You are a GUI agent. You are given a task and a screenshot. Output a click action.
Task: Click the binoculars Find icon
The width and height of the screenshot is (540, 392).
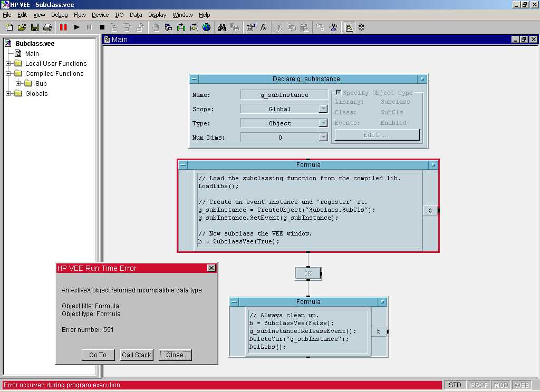(222, 27)
